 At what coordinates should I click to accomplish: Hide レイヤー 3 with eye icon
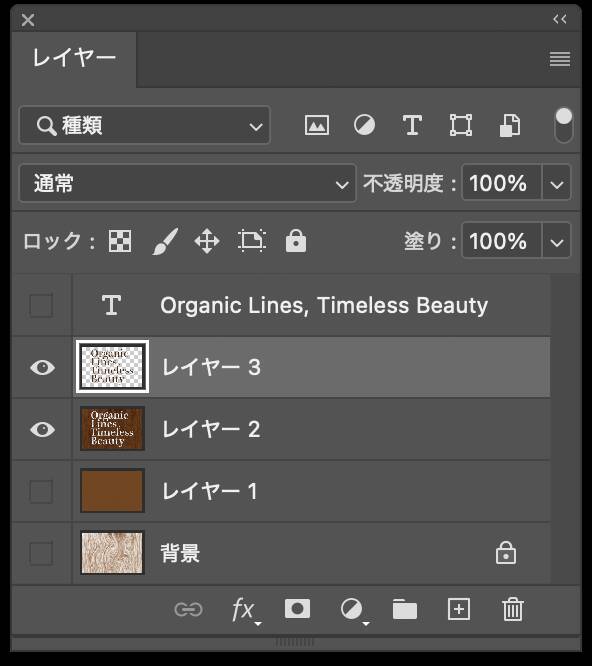pos(42,367)
